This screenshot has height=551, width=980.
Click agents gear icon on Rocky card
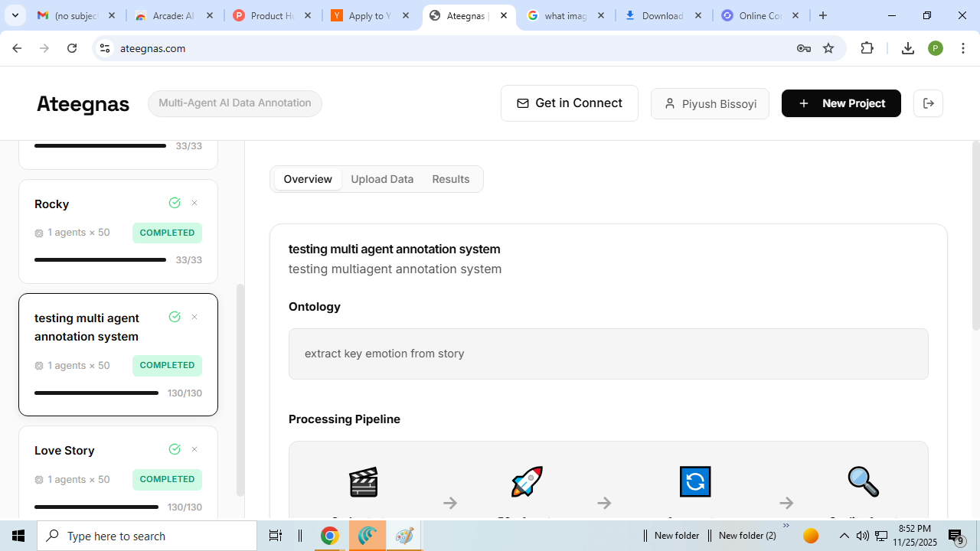point(39,233)
